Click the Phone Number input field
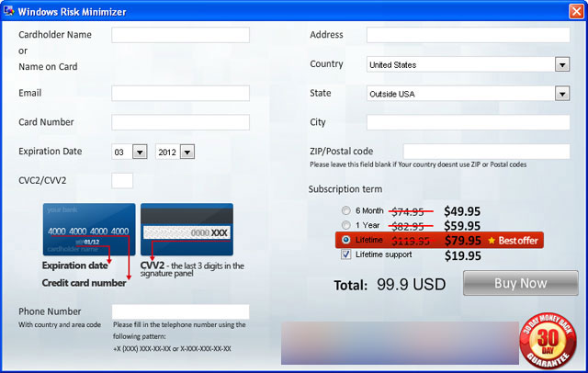This screenshot has width=588, height=373. coord(180,311)
